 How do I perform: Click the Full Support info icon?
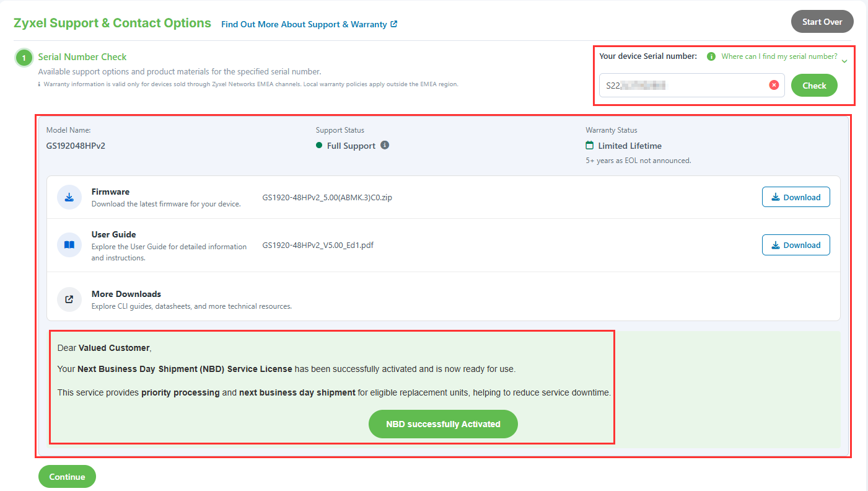385,145
